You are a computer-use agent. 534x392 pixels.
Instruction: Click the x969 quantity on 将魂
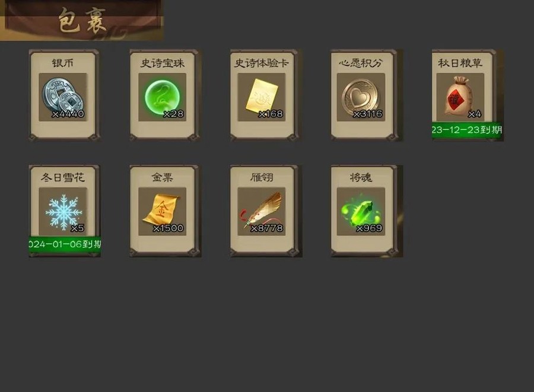tap(369, 228)
